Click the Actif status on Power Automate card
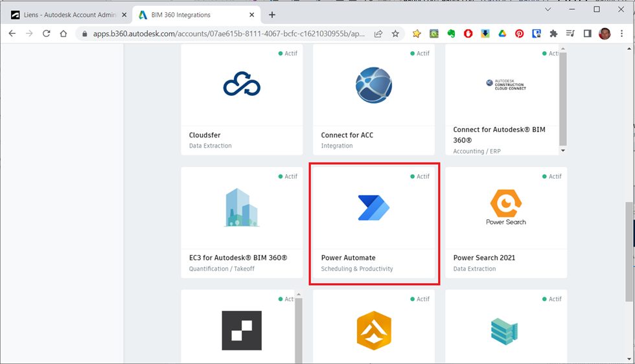 420,177
